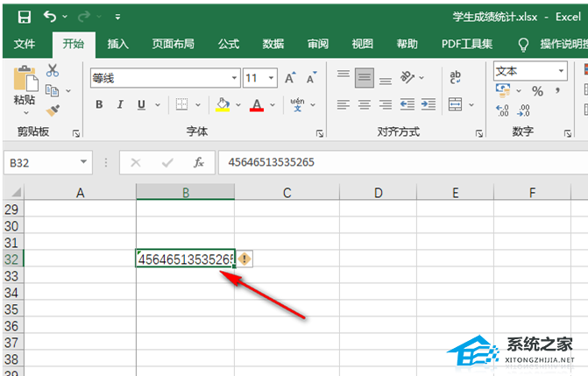
Task: Apply comma thousands separator style
Action: coord(558,90)
